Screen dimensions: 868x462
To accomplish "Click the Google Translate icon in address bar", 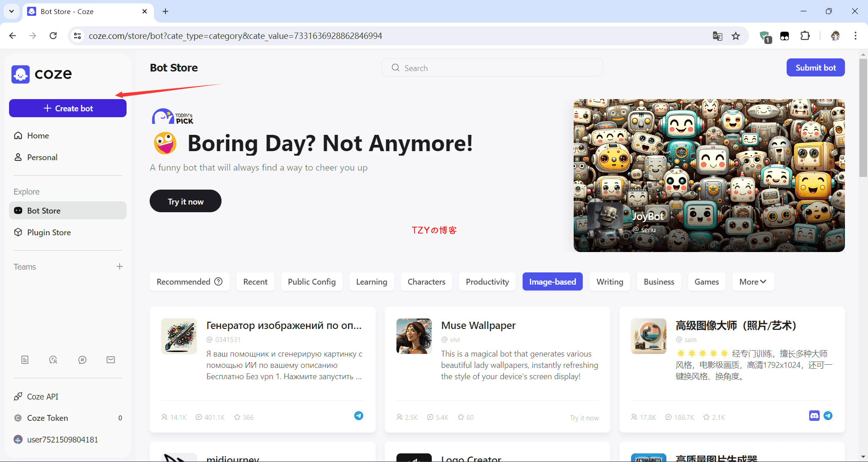I will (717, 36).
